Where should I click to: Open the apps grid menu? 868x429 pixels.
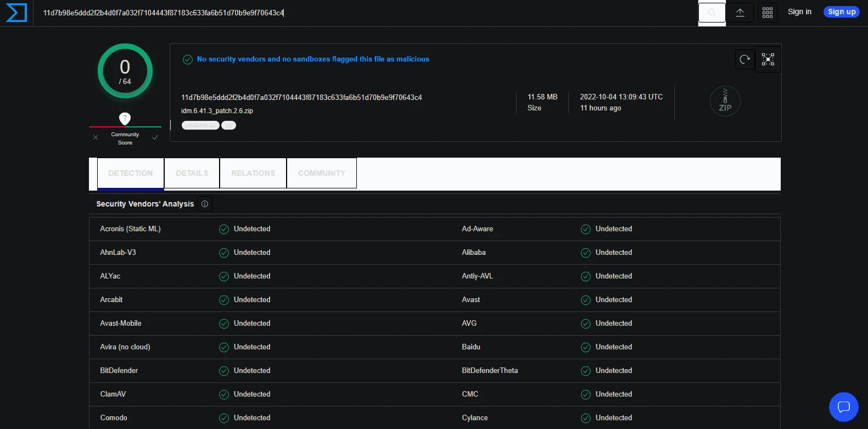tap(768, 12)
